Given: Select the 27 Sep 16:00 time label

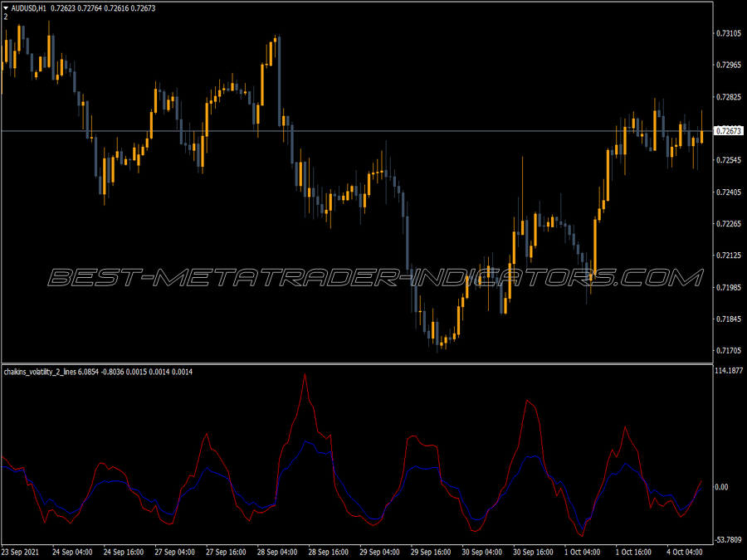Looking at the screenshot, I should click(x=226, y=552).
